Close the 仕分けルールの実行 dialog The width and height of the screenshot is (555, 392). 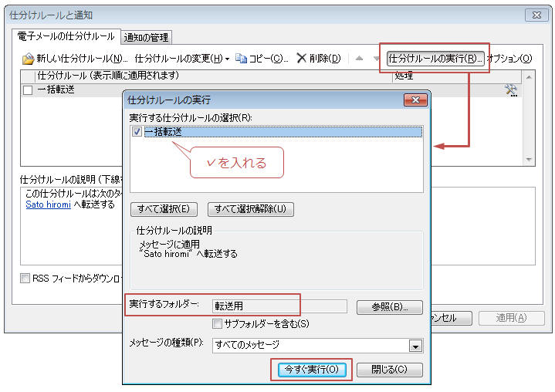point(415,100)
